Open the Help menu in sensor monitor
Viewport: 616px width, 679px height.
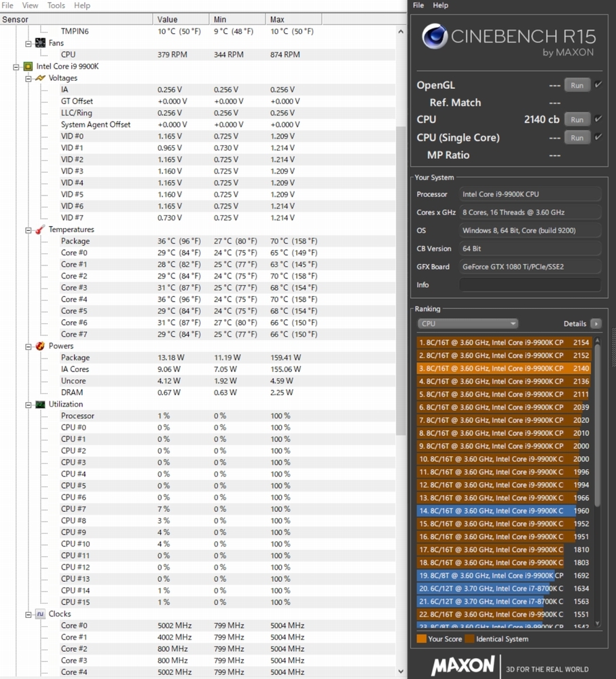point(82,5)
